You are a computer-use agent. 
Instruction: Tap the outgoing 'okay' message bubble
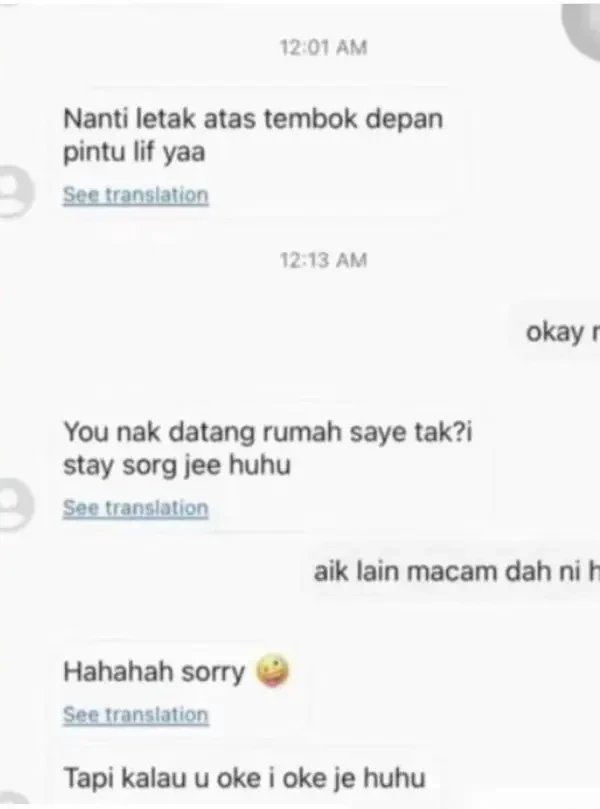[x=555, y=332]
